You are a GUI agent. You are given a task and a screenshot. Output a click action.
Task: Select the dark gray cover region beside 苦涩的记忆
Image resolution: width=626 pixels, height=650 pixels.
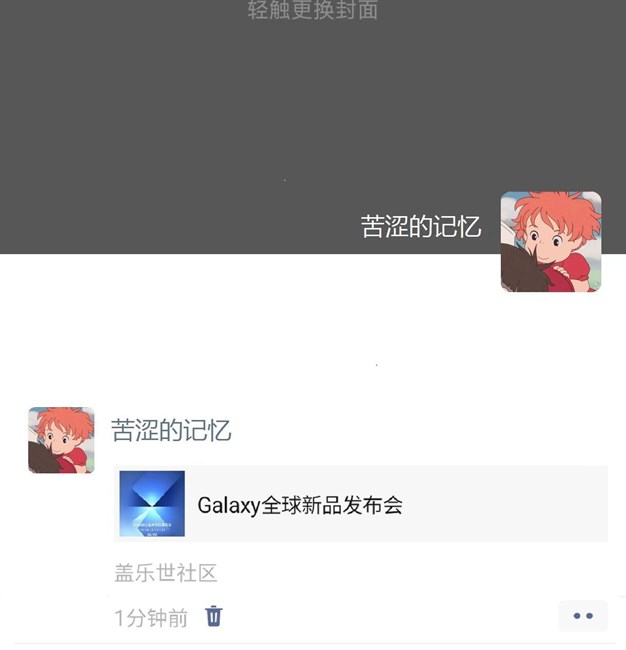(x=178, y=226)
